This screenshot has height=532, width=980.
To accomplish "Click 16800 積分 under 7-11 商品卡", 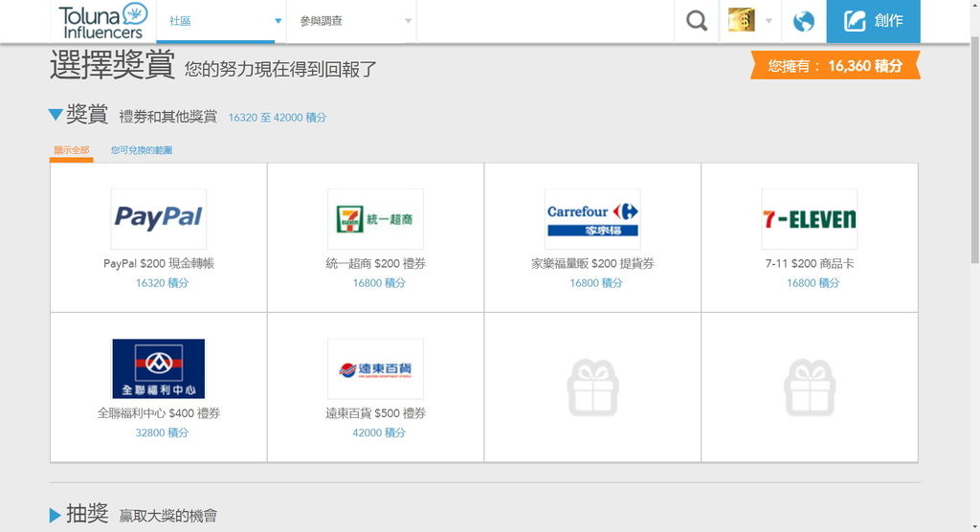I will 813,283.
